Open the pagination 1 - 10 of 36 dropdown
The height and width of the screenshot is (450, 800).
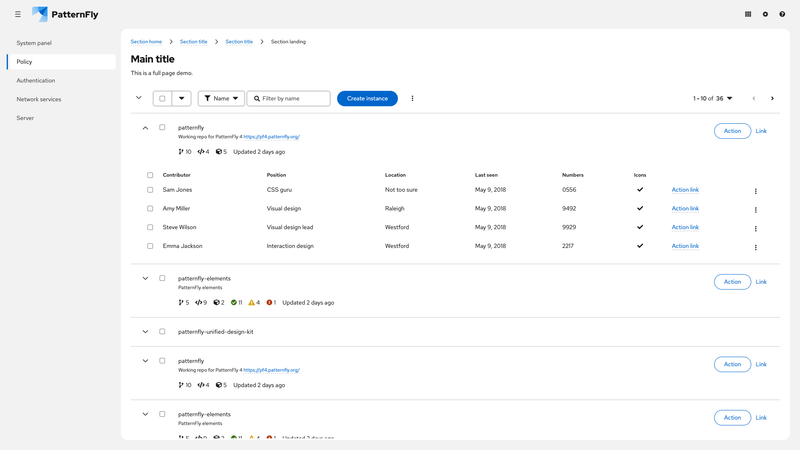[713, 98]
